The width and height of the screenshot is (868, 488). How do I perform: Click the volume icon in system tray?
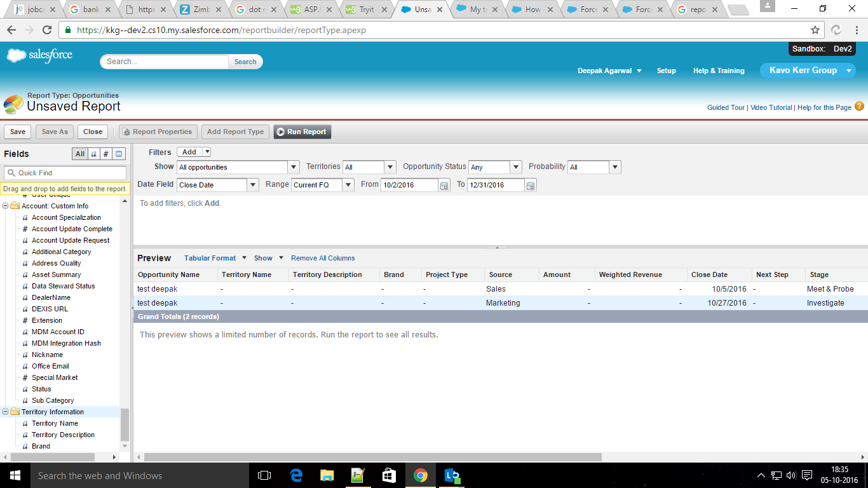coord(791,475)
